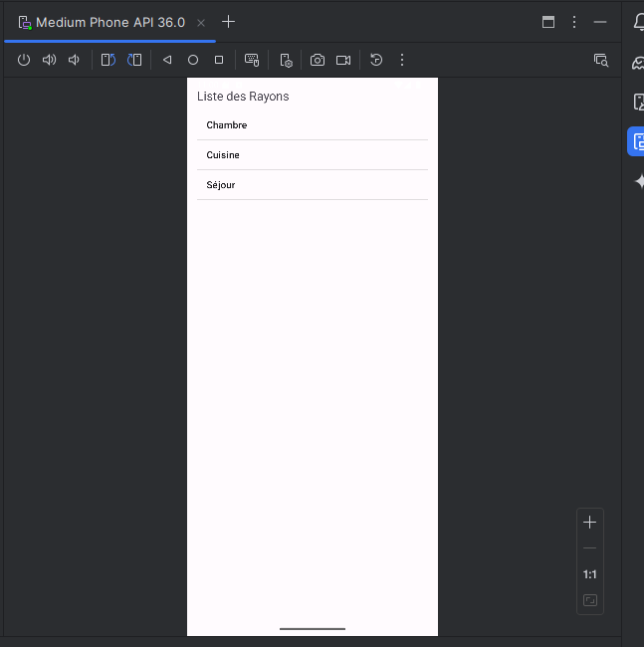The height and width of the screenshot is (647, 644).
Task: Take a screenshot with camera icon
Action: [x=318, y=61]
